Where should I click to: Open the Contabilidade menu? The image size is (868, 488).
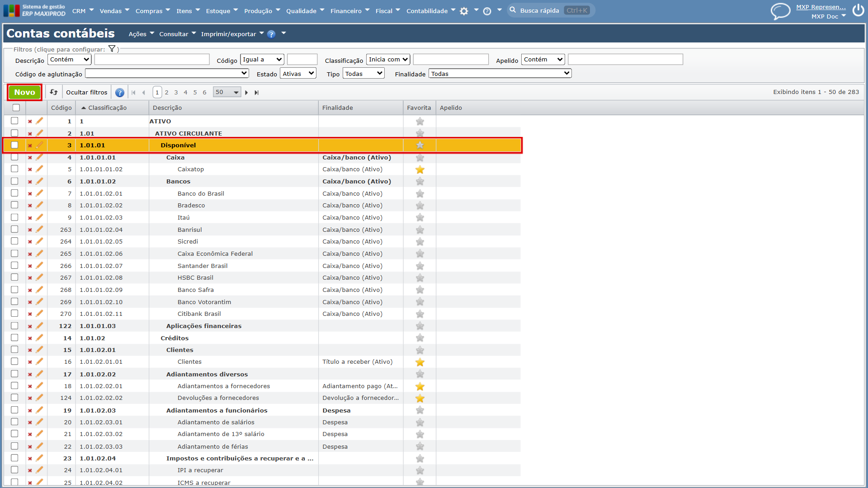coord(430,11)
